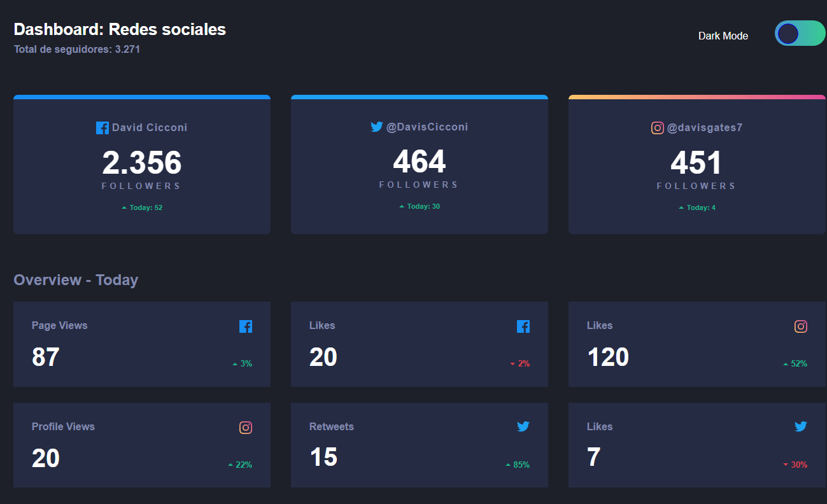Click the Overview - Today heading
This screenshot has width=827, height=504.
(x=76, y=279)
